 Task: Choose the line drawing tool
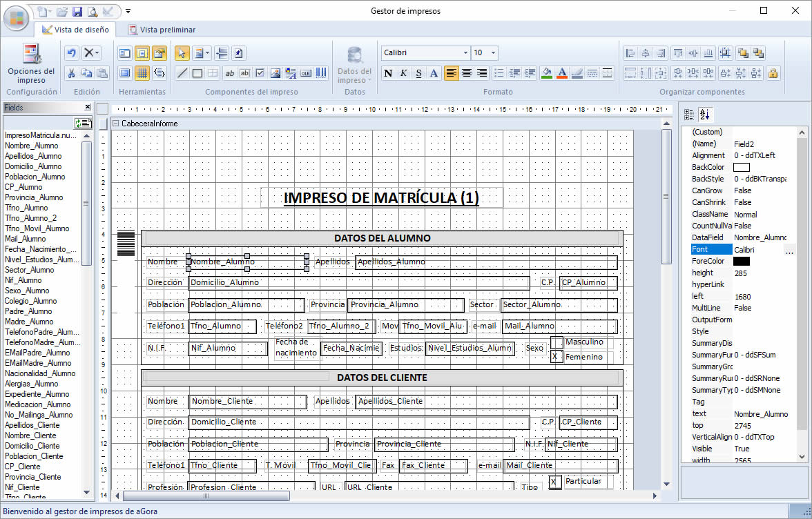click(182, 73)
